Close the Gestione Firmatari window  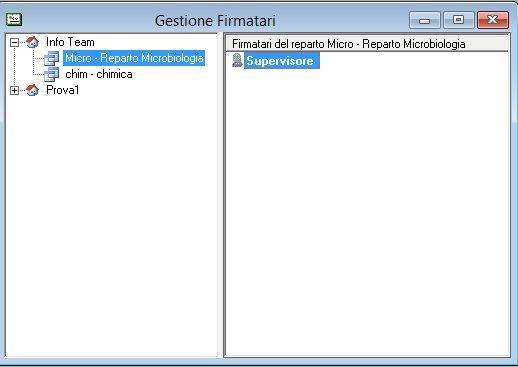(493, 20)
